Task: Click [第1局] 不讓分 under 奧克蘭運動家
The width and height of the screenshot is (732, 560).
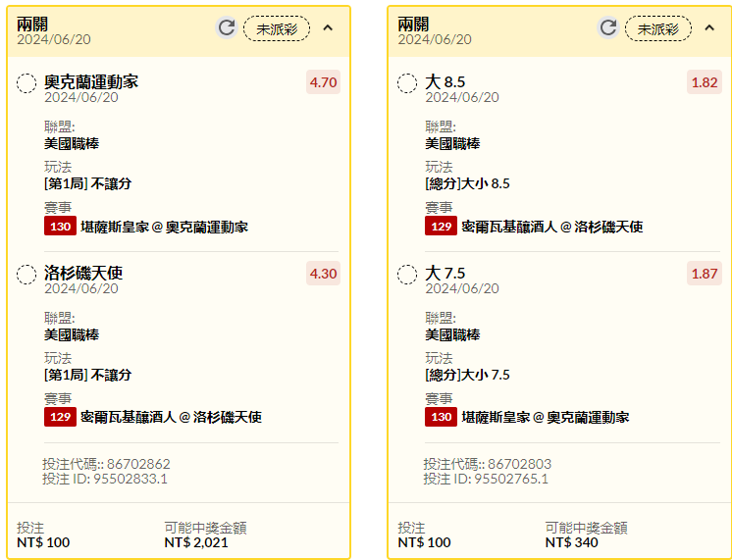Action: [87, 183]
